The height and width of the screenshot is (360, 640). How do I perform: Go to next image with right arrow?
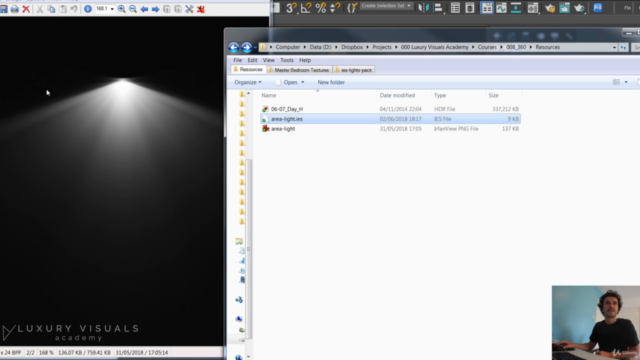(156, 9)
